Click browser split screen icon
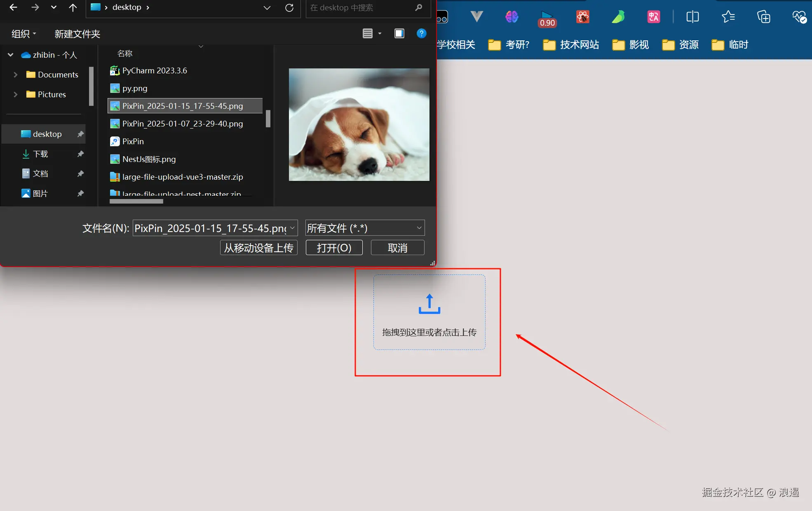 pyautogui.click(x=692, y=17)
